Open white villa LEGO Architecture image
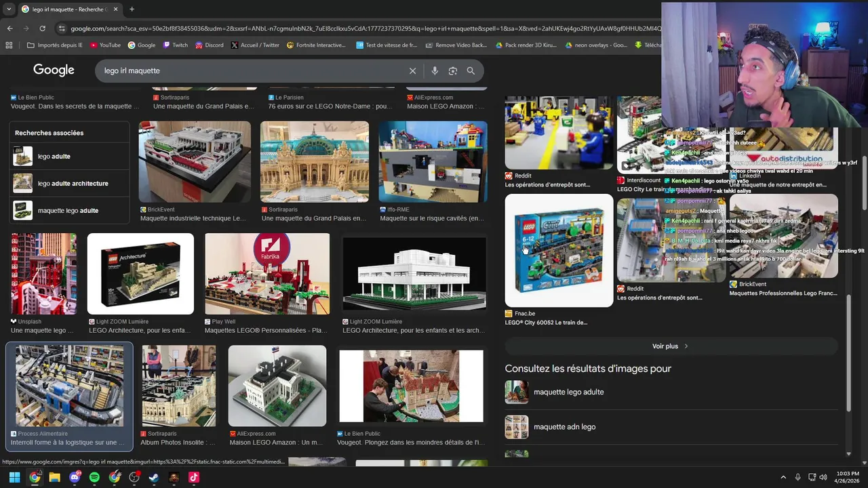Image resolution: width=868 pixels, height=488 pixels. click(414, 274)
